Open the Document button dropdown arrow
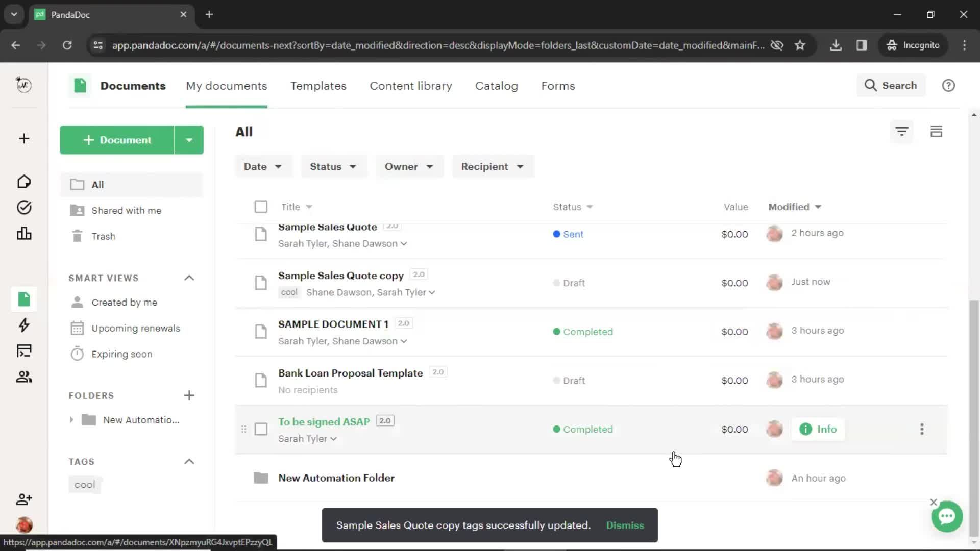The width and height of the screenshot is (980, 551). 189,140
